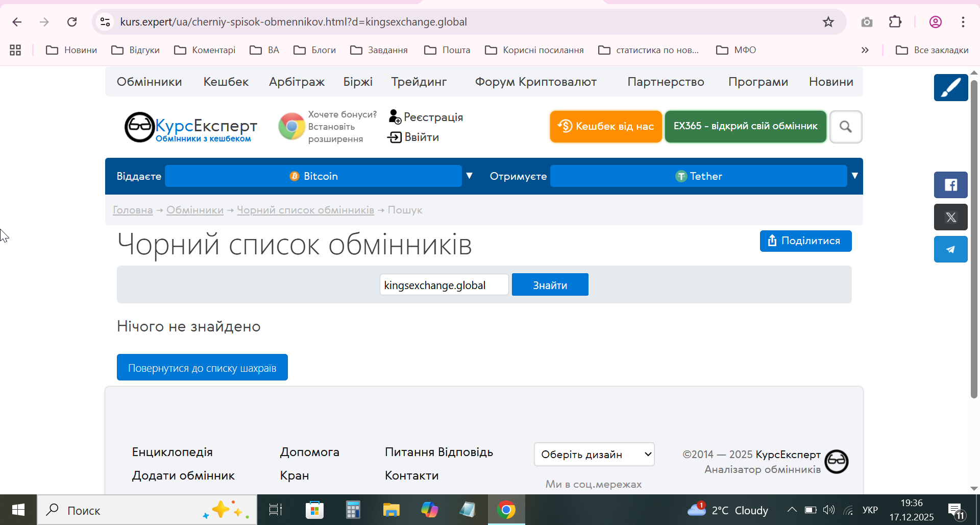Expand the Отримуєте currency dropdown arrow
The width and height of the screenshot is (980, 525).
(854, 176)
